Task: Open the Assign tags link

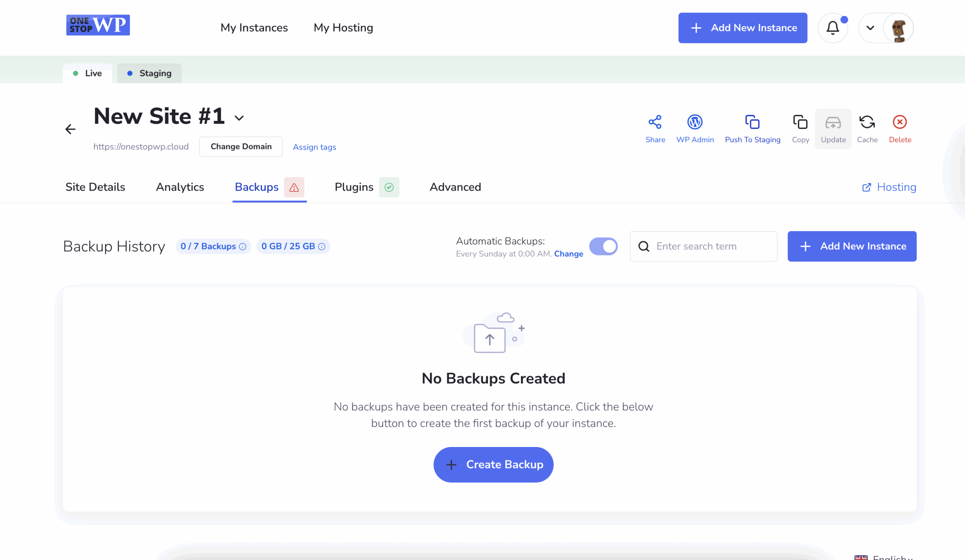Action: tap(314, 147)
